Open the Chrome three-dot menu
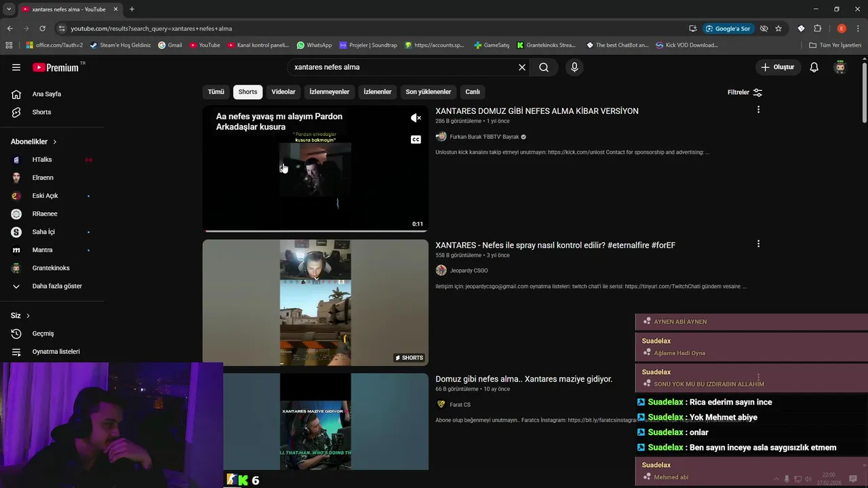The width and height of the screenshot is (868, 488). [x=858, y=28]
